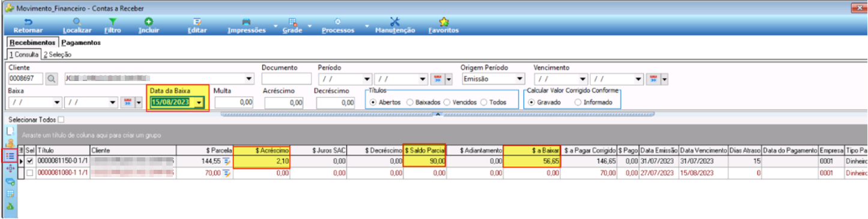This screenshot has height=219, width=868.
Task: Click the Multa value field
Action: [x=234, y=103]
